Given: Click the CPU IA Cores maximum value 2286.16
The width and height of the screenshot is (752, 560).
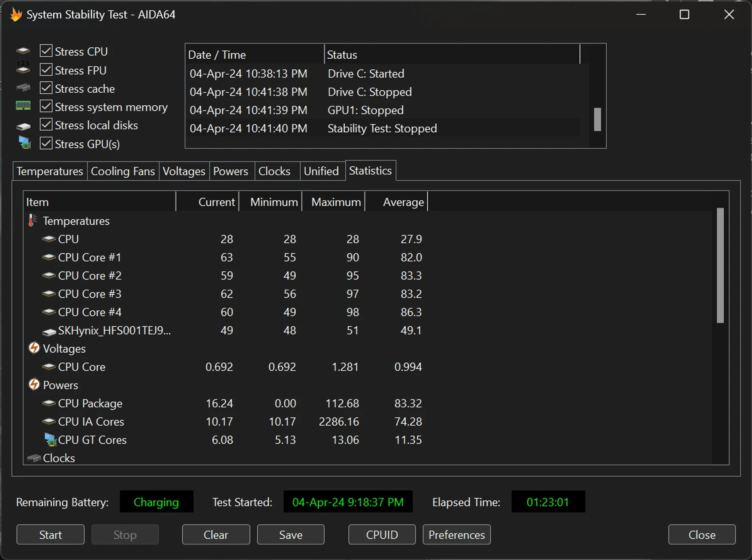Looking at the screenshot, I should pos(339,421).
